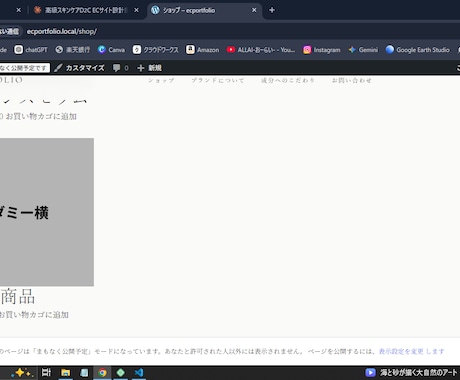The image size is (460, 380).
Task: Open comments bubble in admin bar
Action: pos(121,68)
